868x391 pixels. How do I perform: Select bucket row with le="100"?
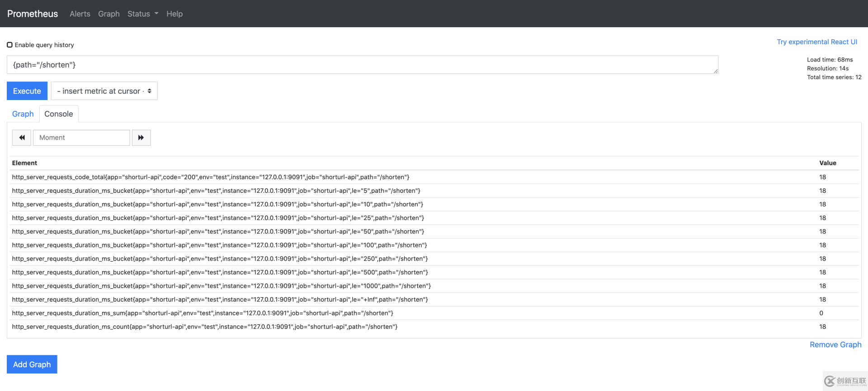pos(434,245)
